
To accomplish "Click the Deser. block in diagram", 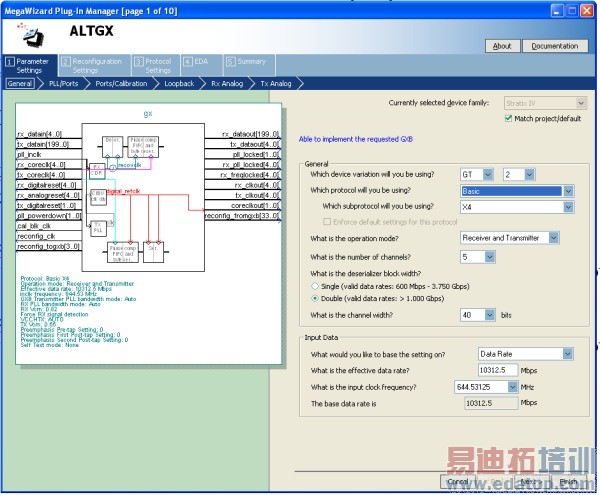I will pos(112,147).
